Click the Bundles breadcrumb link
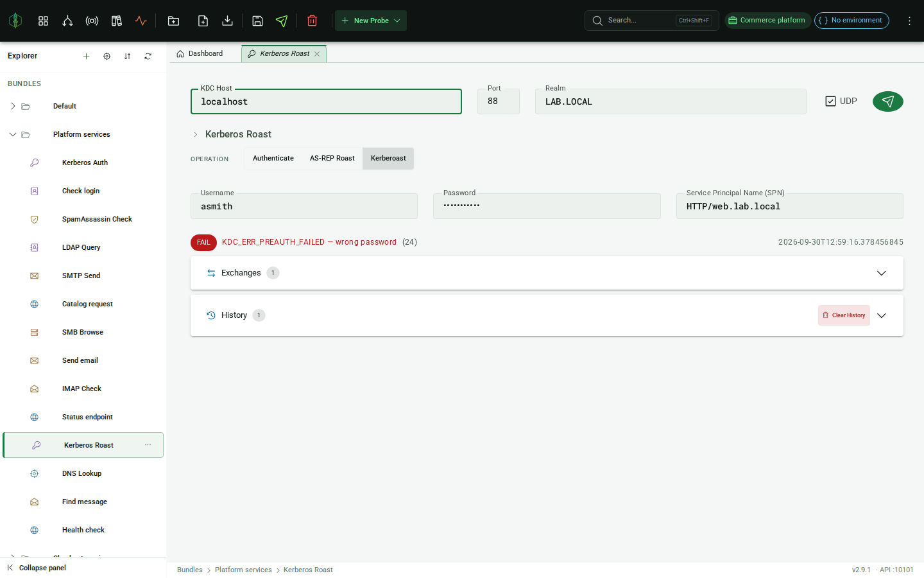 point(190,570)
